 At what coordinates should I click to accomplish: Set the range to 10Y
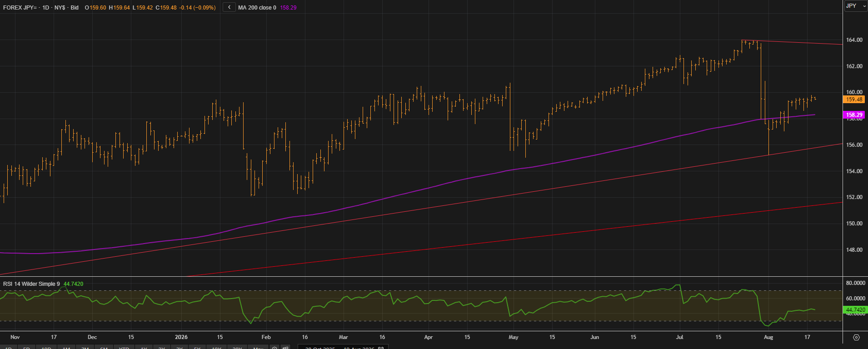216,347
